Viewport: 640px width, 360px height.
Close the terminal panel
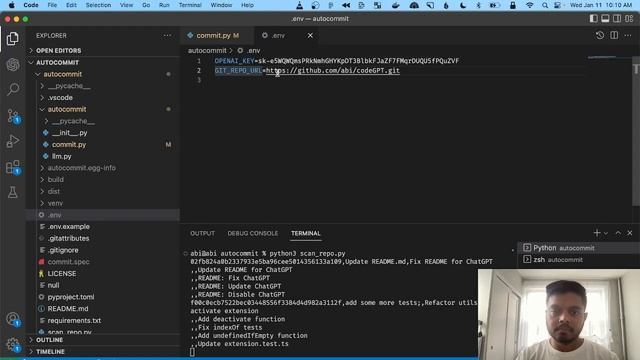click(x=630, y=233)
